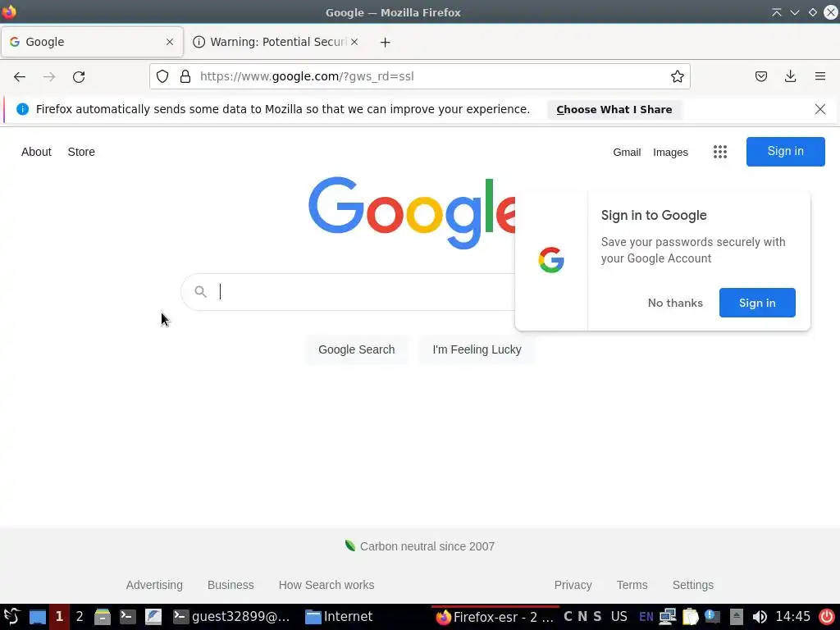The height and width of the screenshot is (630, 840).
Task: Open the Downloads panel
Action: point(790,76)
